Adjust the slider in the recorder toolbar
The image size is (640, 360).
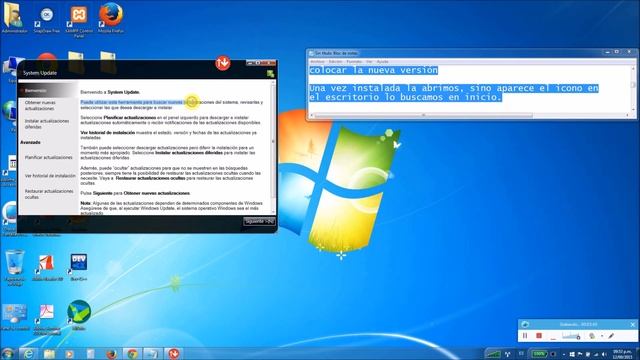[571, 336]
